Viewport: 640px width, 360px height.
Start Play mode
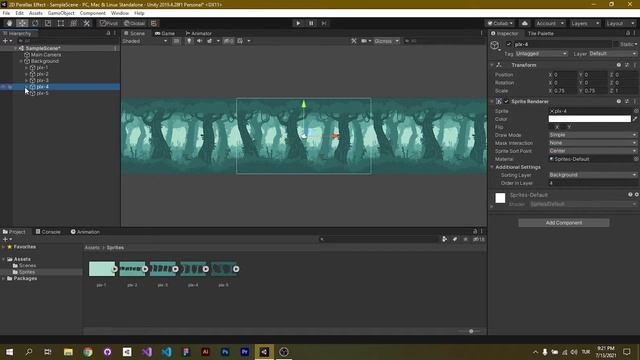(298, 23)
